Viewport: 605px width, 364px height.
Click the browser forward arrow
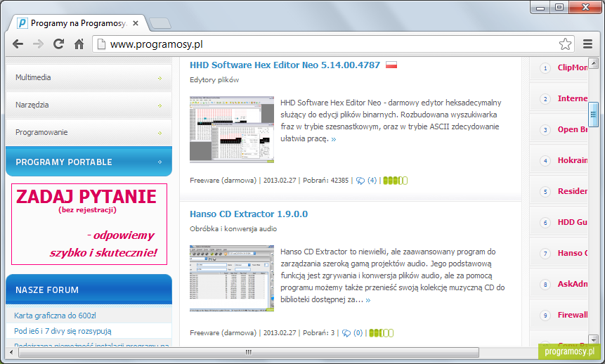point(38,44)
